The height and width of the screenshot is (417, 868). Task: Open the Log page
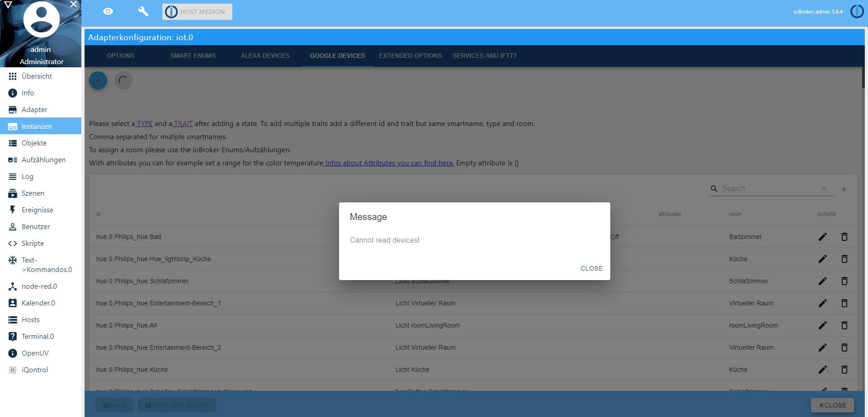click(41, 176)
